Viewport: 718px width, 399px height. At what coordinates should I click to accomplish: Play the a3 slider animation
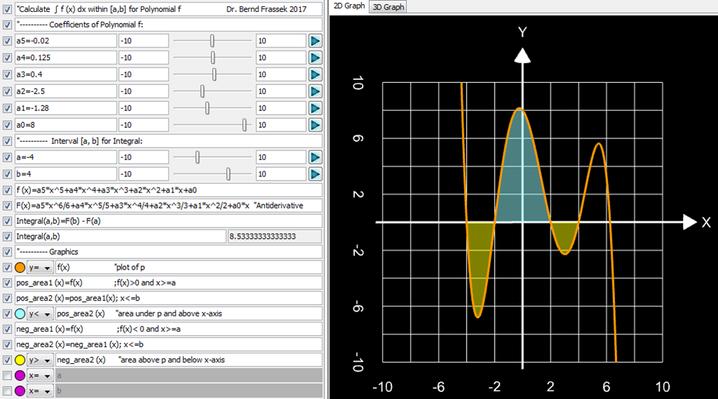(315, 74)
